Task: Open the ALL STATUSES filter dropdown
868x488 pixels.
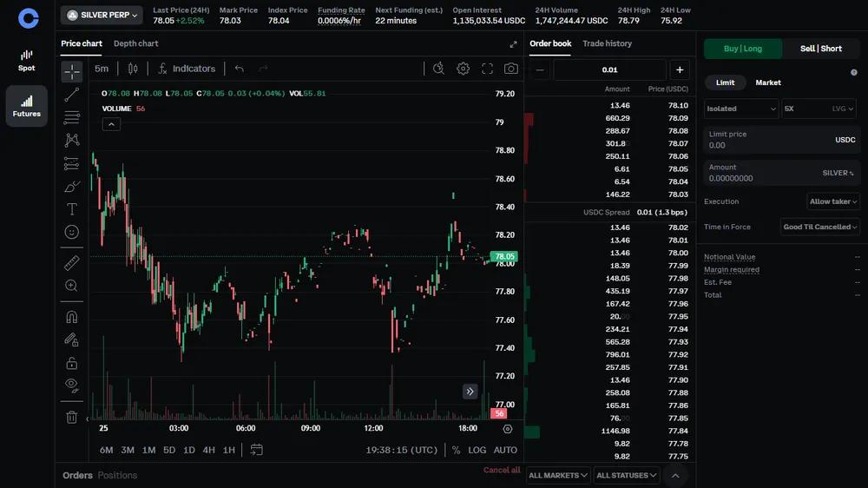Action: click(x=627, y=475)
